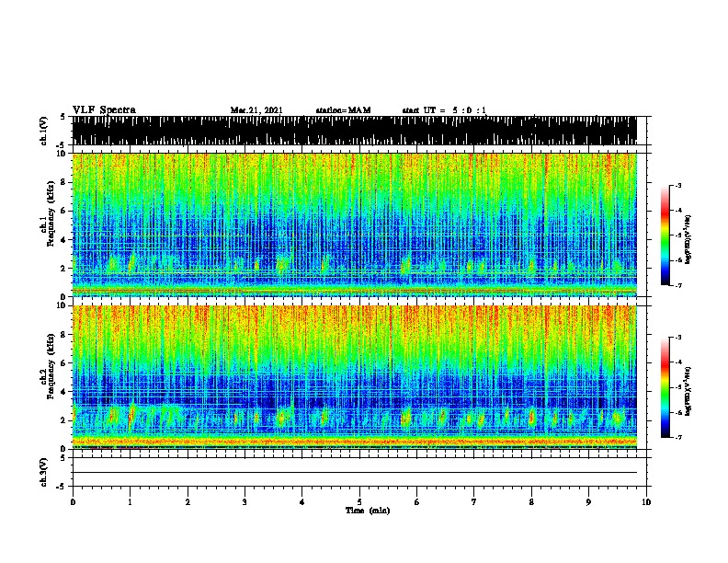
Task: Click time axis tick label '8'
Action: point(531,502)
